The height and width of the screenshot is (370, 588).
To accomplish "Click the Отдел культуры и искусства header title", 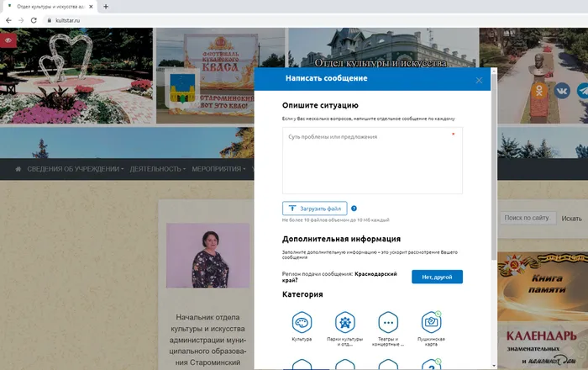I will pyautogui.click(x=381, y=63).
